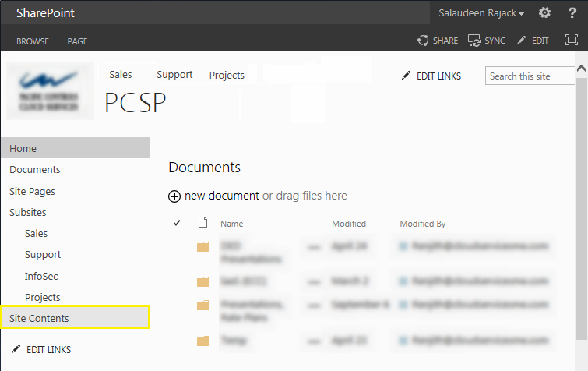Click the PCSP site logo

coord(50,90)
